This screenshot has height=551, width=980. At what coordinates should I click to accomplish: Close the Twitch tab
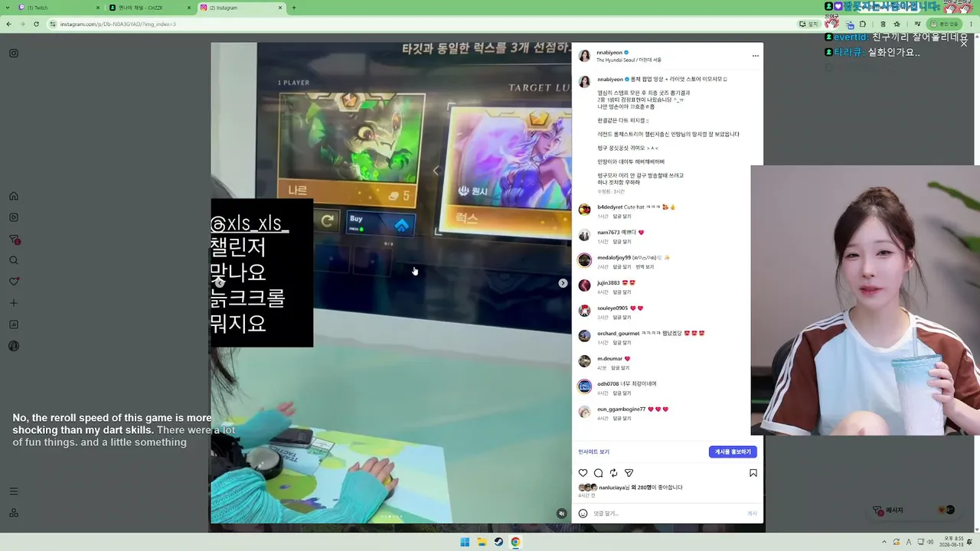[98, 8]
